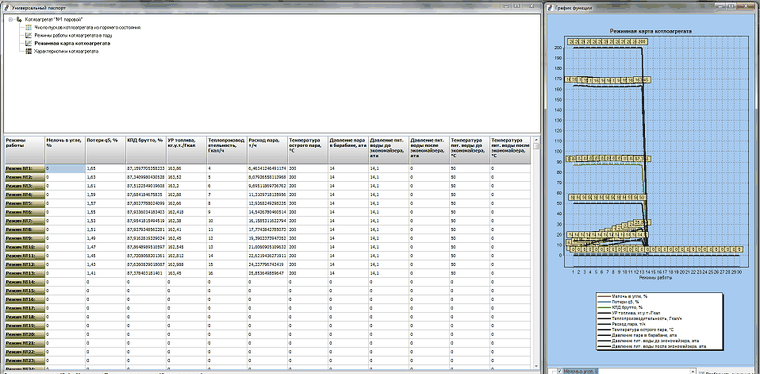This screenshot has width=760, height=374.
Task: Collapse the Котлоагрегат №1 паровой tree node
Action: click(x=11, y=20)
